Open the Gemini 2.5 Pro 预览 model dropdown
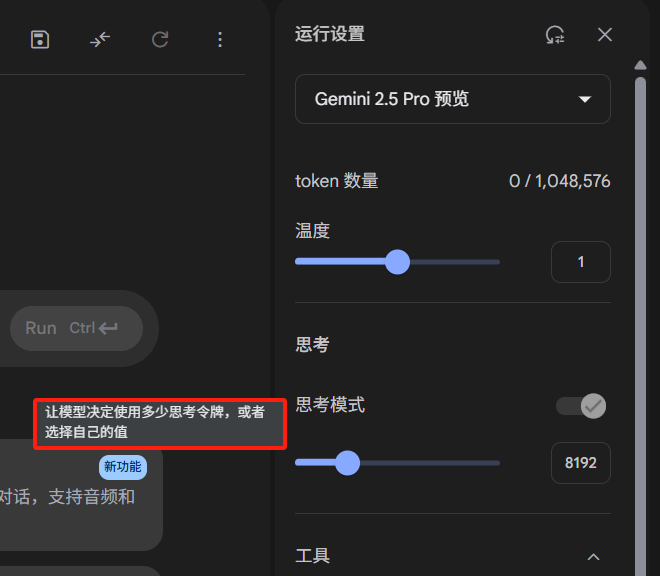 click(x=452, y=99)
